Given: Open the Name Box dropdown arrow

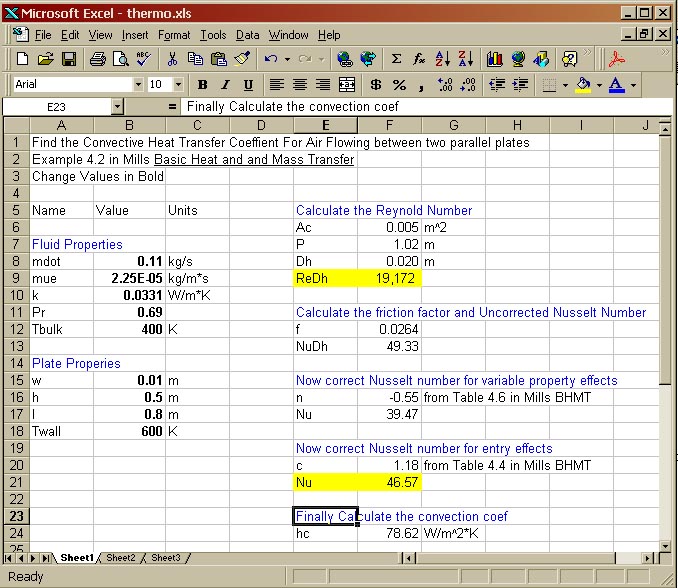Looking at the screenshot, I should [x=117, y=106].
